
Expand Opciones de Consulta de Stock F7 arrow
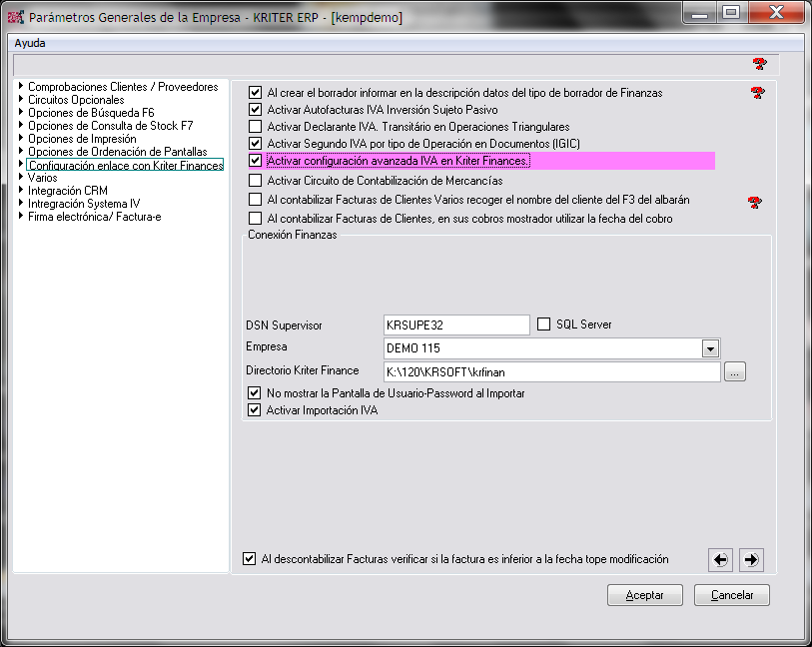pyautogui.click(x=21, y=124)
